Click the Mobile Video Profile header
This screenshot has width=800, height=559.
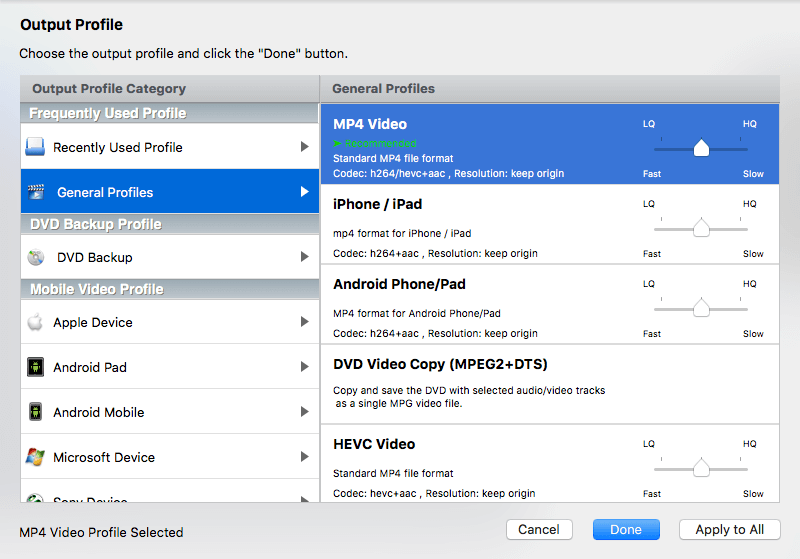[170, 289]
